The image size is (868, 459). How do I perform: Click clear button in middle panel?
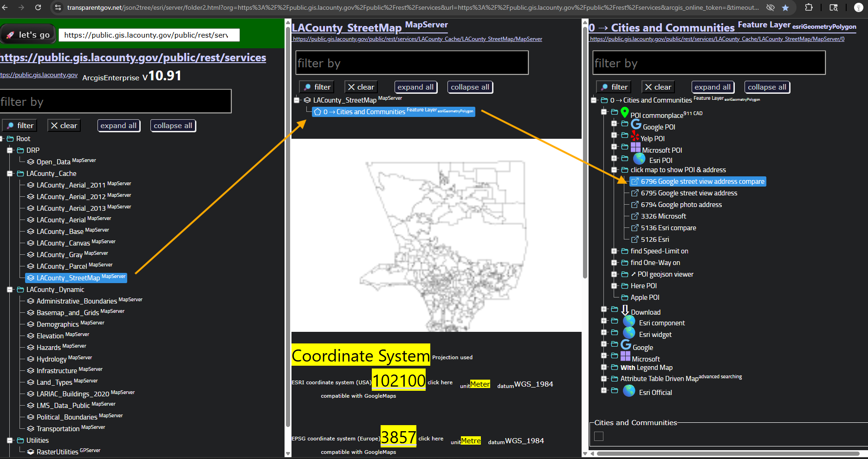(x=361, y=87)
